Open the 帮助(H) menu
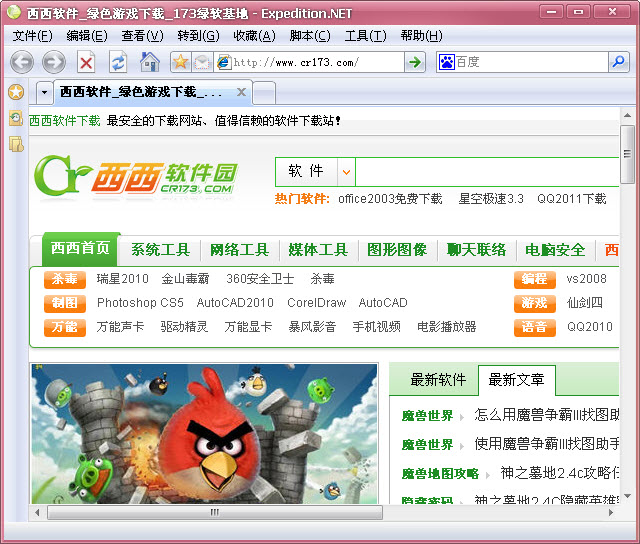Viewport: 640px width, 544px height. click(421, 36)
